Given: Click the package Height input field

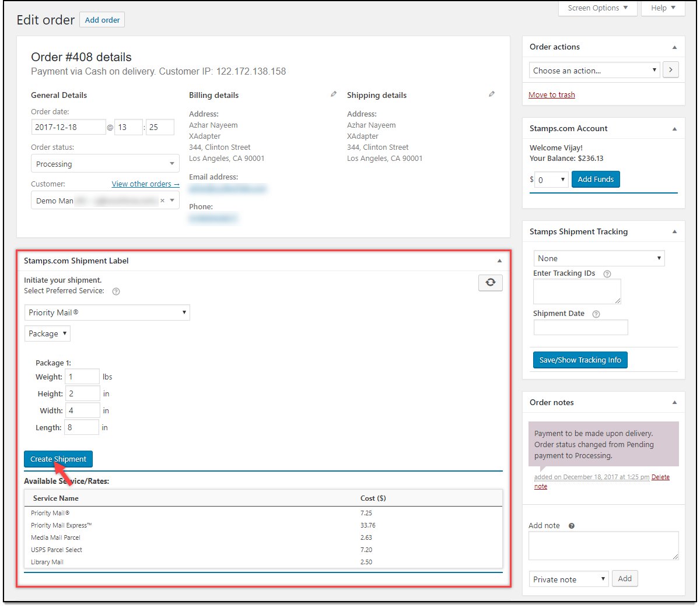Looking at the screenshot, I should [x=83, y=393].
